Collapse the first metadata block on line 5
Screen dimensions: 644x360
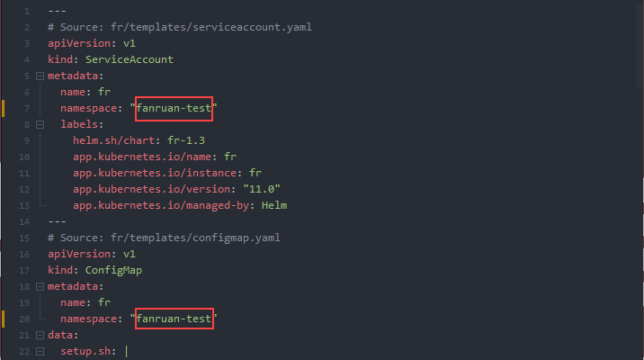click(40, 76)
